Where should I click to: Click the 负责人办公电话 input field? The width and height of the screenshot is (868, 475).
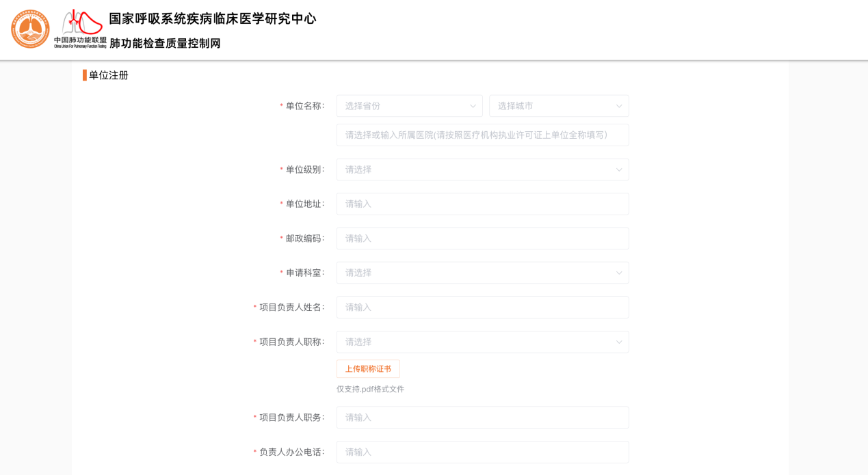pos(482,452)
